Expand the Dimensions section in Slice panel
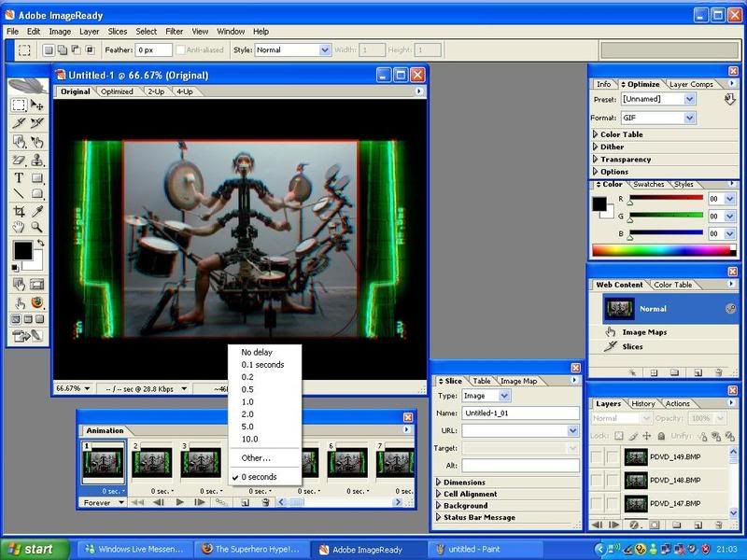 [x=438, y=482]
